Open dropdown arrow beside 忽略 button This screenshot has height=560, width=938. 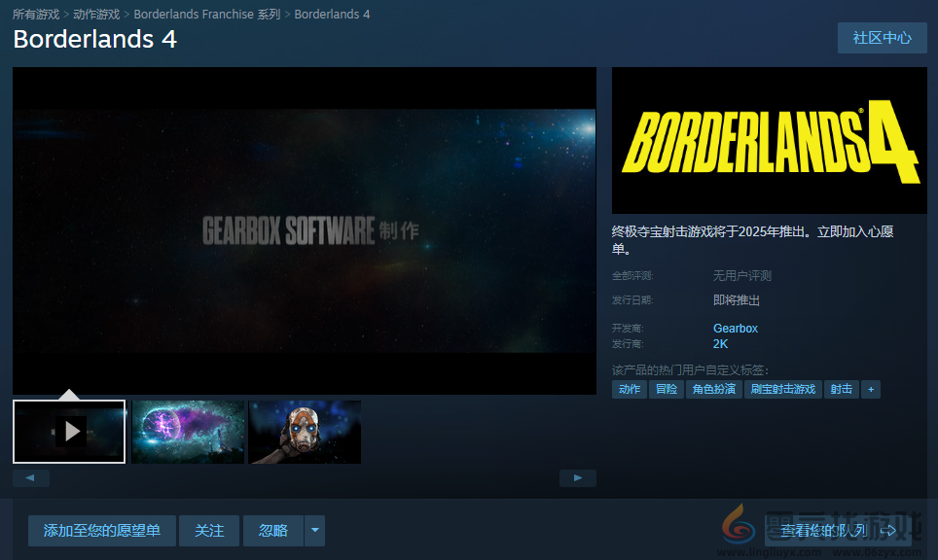click(314, 531)
